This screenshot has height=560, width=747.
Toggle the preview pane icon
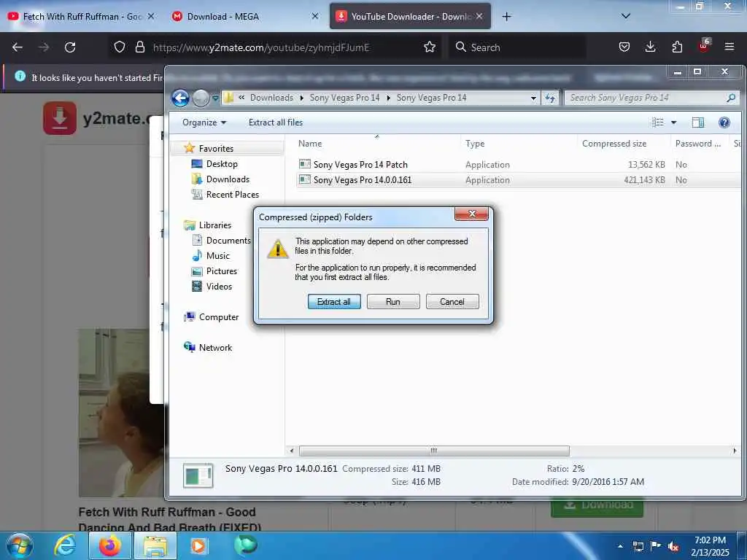(x=698, y=122)
